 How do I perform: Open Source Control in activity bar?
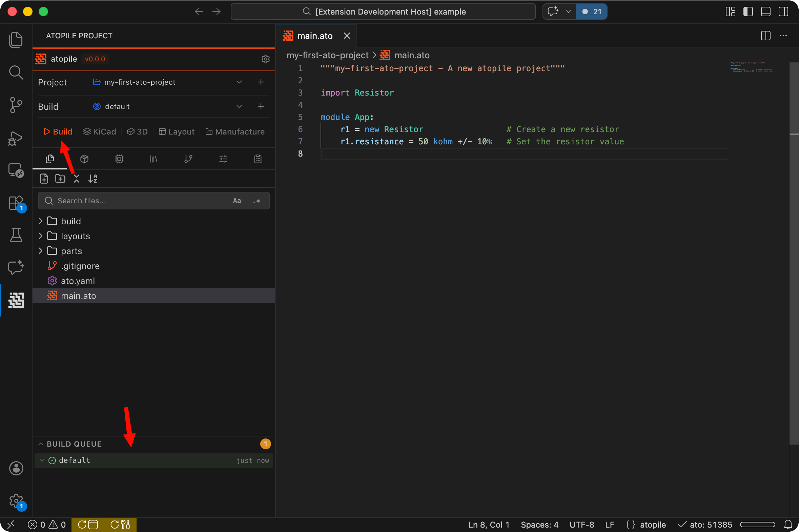(16, 105)
